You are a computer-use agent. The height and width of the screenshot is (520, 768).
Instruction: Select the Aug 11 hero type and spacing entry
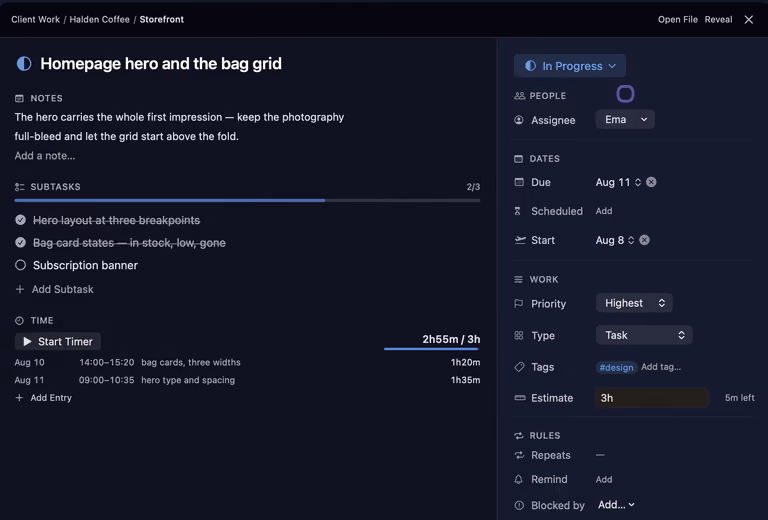(x=247, y=380)
